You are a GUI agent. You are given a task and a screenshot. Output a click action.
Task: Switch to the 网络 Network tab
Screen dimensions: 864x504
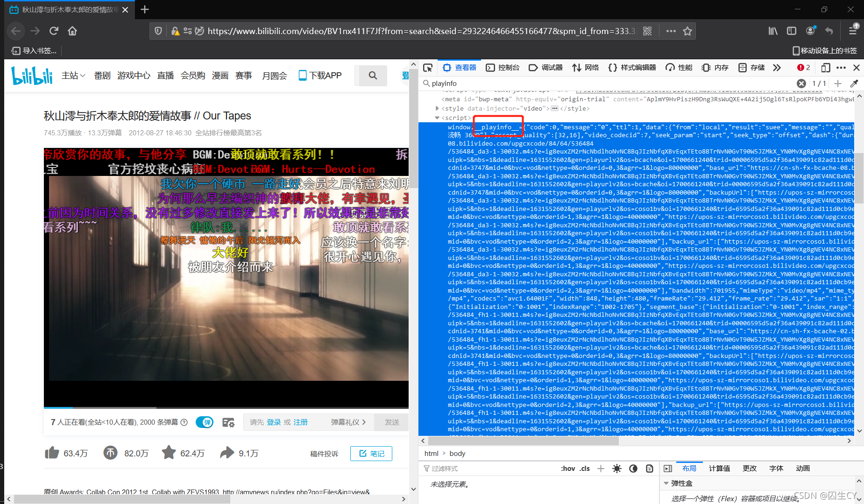tap(586, 68)
